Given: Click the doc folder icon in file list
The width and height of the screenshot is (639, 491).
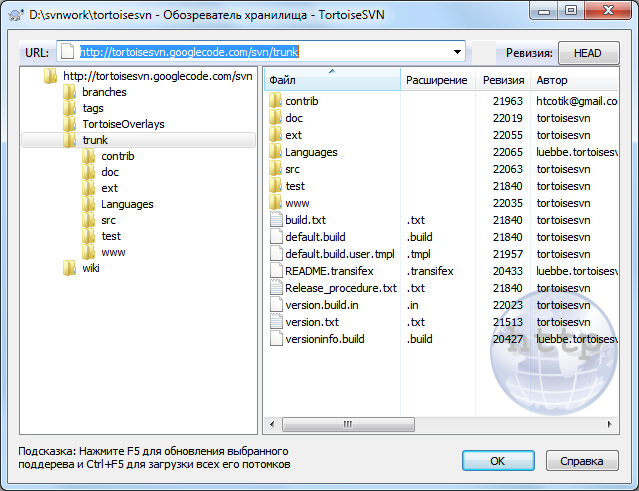Looking at the screenshot, I should coord(276,118).
